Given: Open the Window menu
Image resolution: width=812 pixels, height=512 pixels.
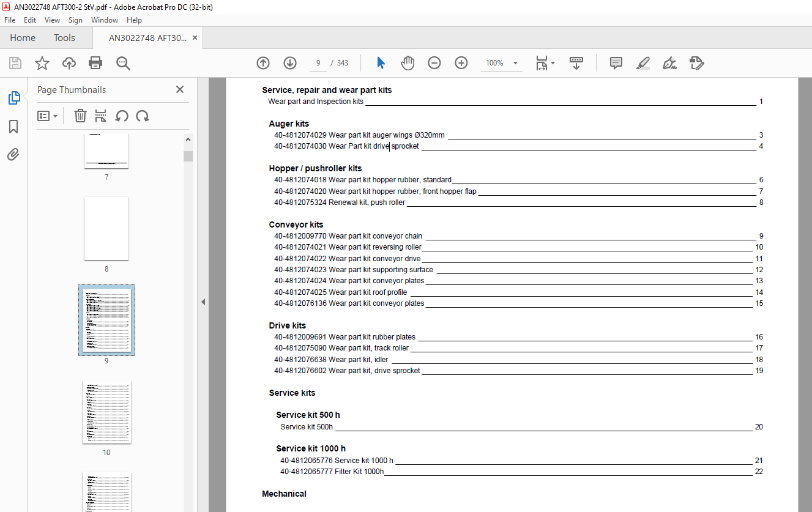Looking at the screenshot, I should [105, 20].
